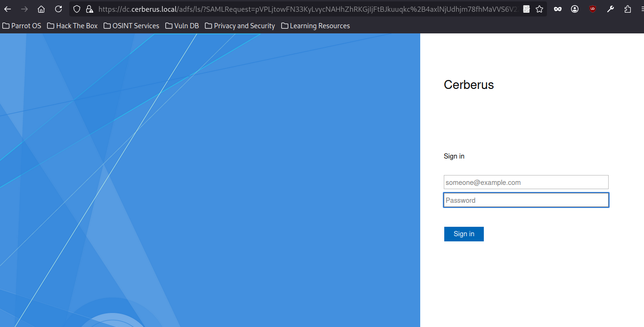
Task: Open the Firefox account profile icon
Action: 575,9
